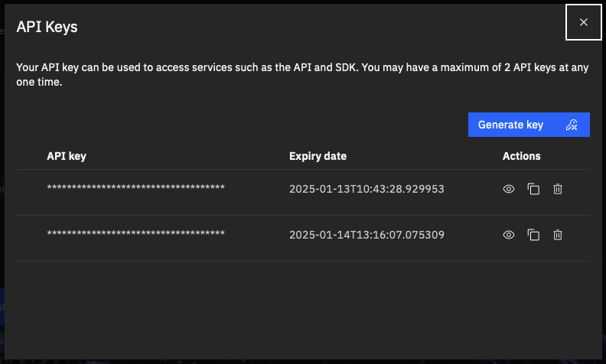
Task: Trash the API key expiring 2025-01-14
Action: 558,235
